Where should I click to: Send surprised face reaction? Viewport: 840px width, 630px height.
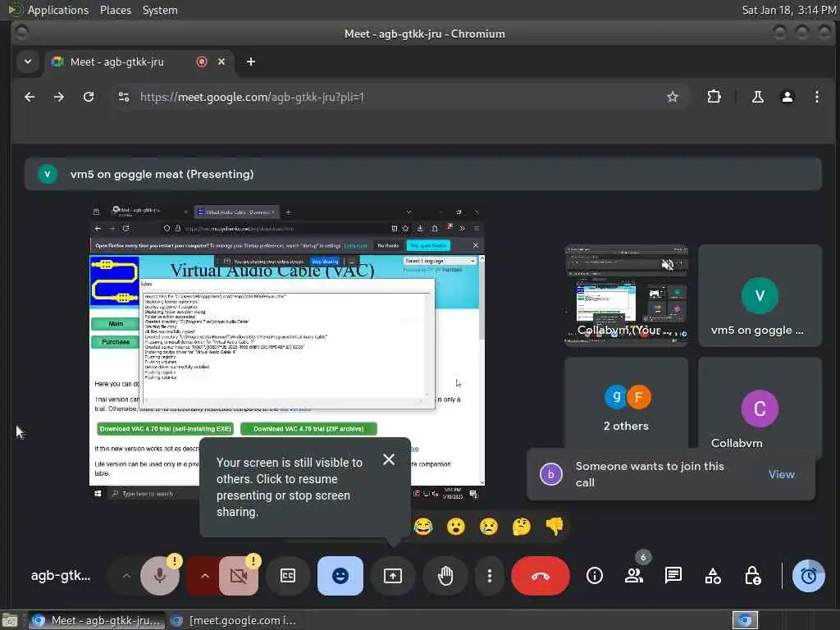tap(456, 527)
